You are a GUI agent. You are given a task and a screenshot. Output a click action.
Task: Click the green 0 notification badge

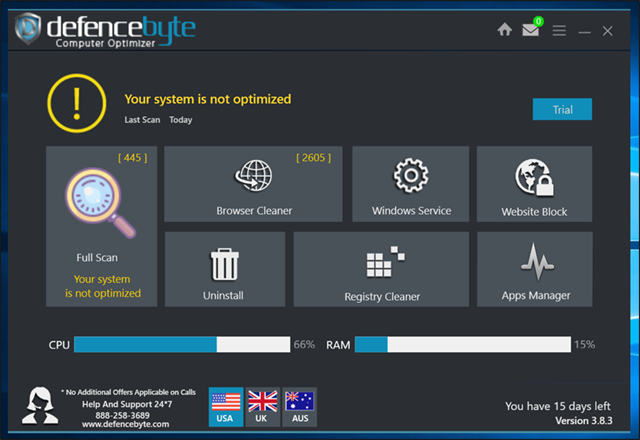(x=538, y=21)
